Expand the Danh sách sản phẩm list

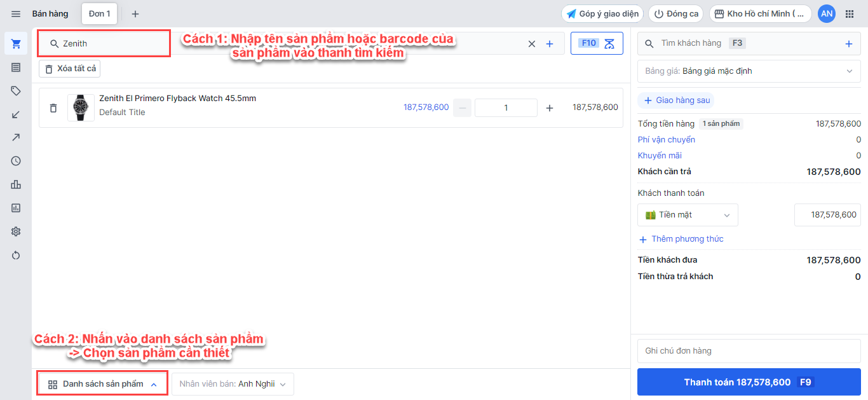coord(103,384)
